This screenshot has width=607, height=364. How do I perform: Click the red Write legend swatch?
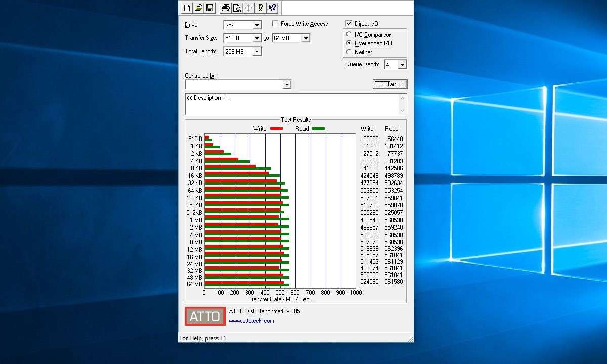point(276,129)
